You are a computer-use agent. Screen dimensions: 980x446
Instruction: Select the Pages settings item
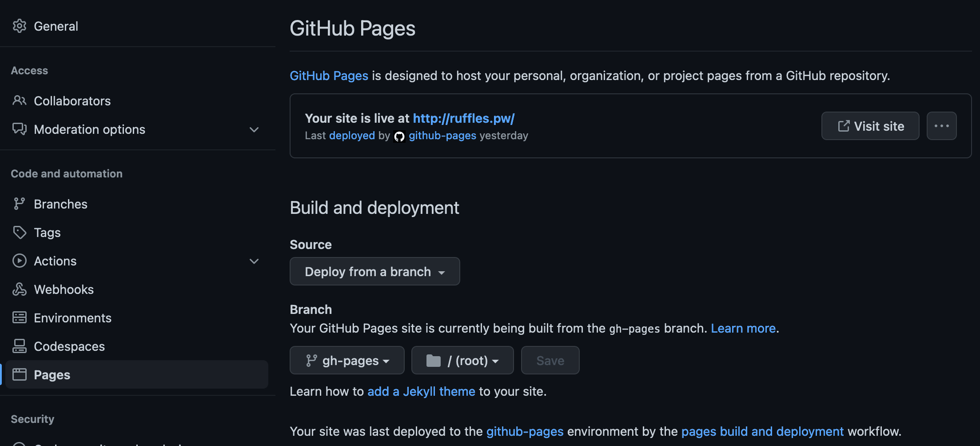137,375
